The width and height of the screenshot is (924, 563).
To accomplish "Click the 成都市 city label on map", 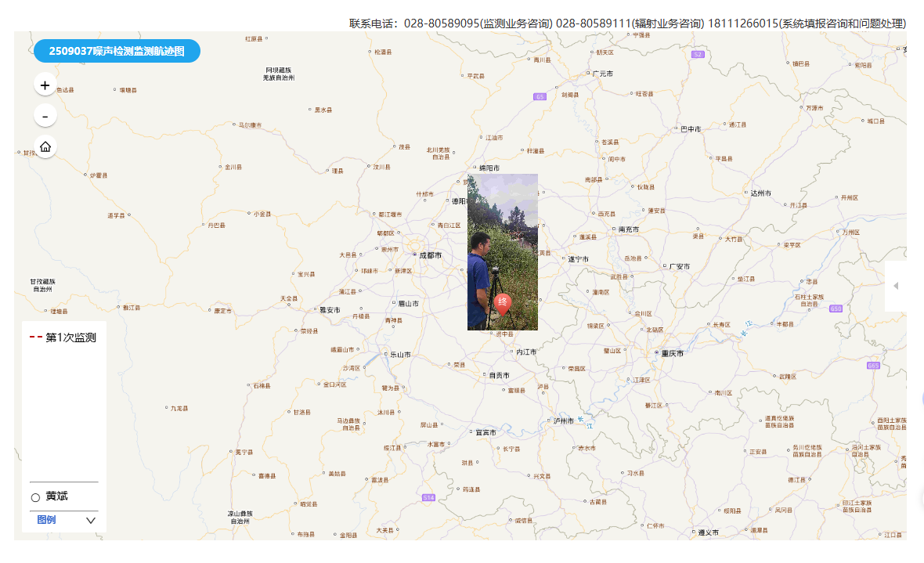I will click(430, 255).
